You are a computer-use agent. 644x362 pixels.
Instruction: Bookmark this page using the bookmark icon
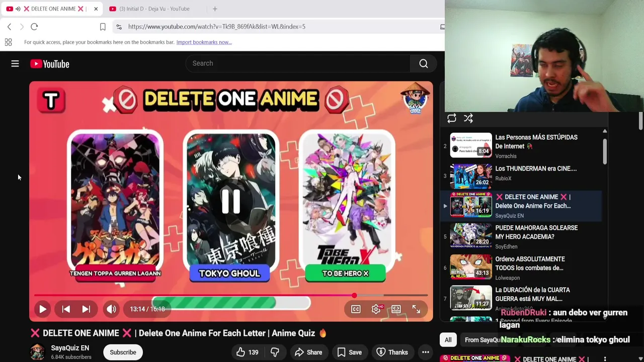pyautogui.click(x=103, y=27)
